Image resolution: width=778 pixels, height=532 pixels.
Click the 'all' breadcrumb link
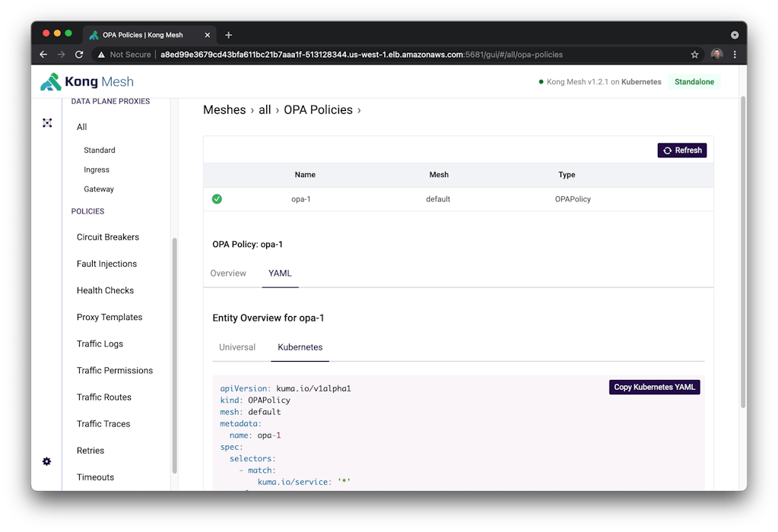click(265, 110)
